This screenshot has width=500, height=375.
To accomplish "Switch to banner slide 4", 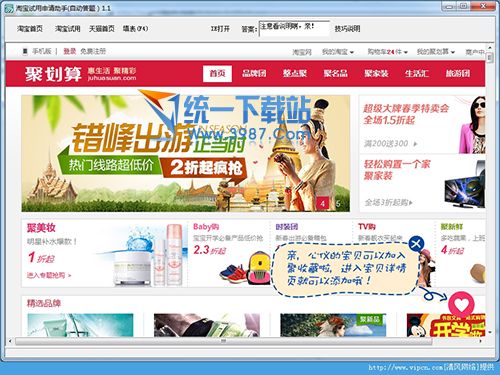I will point(322,203).
